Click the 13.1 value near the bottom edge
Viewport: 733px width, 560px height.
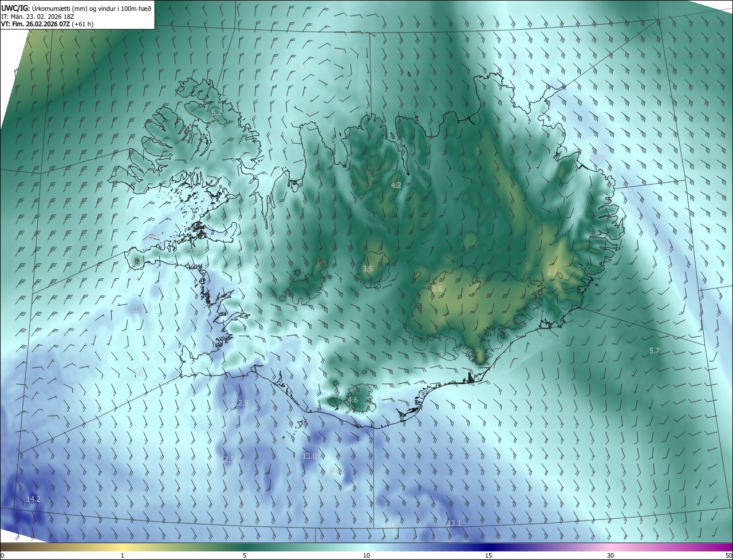(454, 523)
